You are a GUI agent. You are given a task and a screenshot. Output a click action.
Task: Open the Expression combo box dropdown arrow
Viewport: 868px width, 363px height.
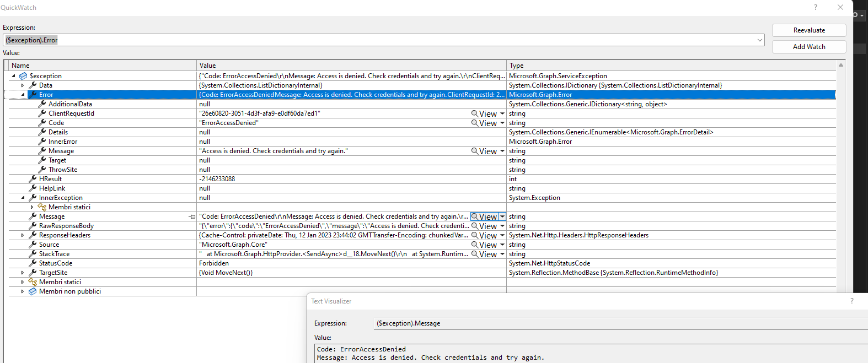click(760, 40)
